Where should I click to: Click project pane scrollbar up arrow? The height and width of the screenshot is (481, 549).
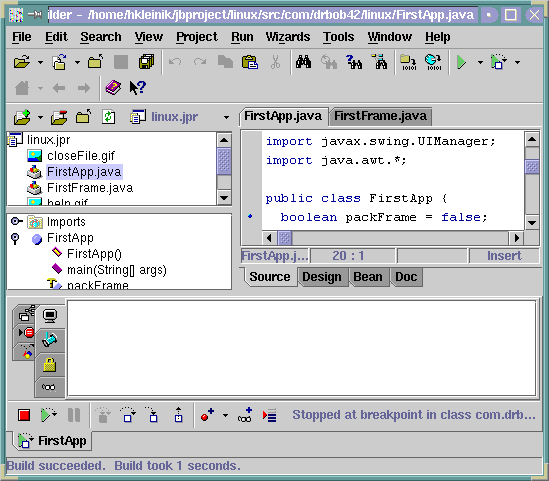tap(224, 140)
